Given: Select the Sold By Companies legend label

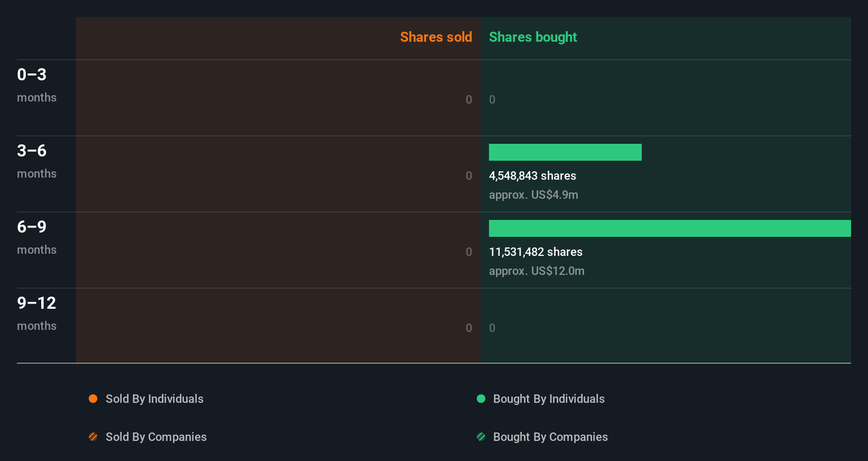Looking at the screenshot, I should [156, 437].
